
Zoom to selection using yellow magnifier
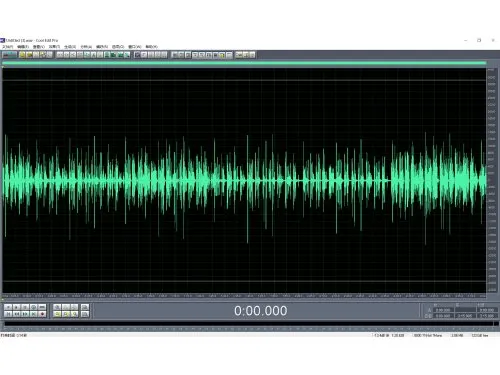57,314
